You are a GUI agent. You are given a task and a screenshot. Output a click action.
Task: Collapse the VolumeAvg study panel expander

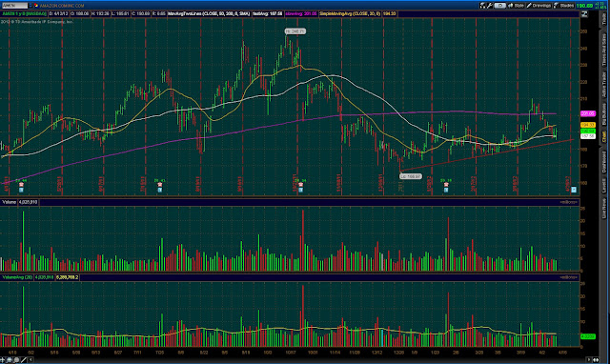[569, 277]
